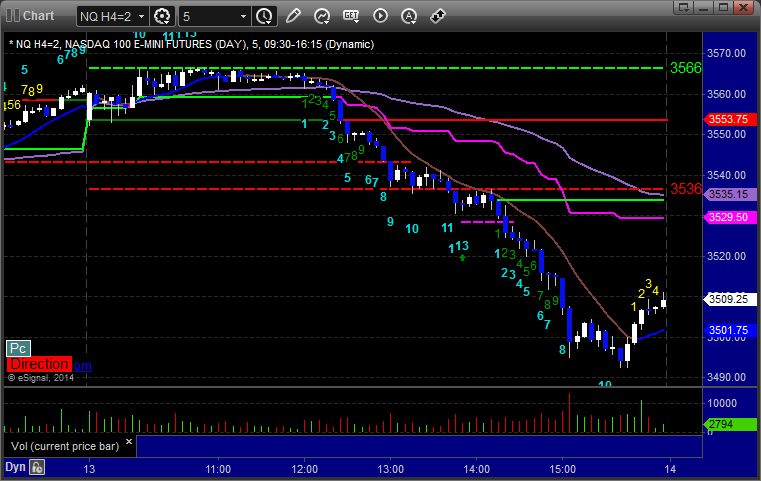Click the eSignal 2014 copyright text

click(x=41, y=378)
